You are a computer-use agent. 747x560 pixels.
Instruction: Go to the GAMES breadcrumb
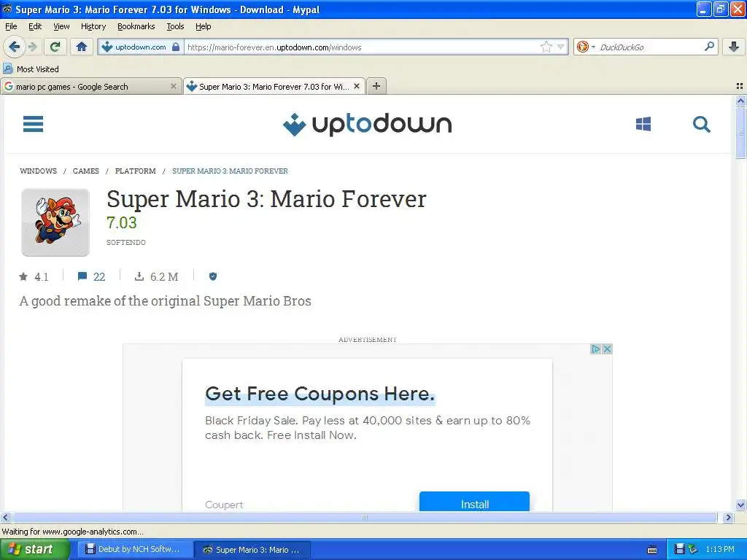point(86,171)
